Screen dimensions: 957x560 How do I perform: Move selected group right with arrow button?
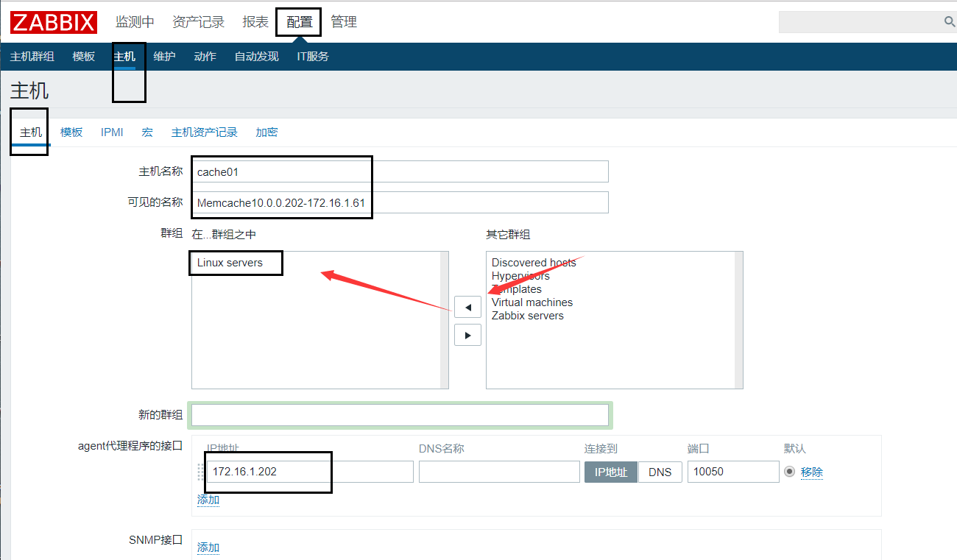tap(467, 335)
